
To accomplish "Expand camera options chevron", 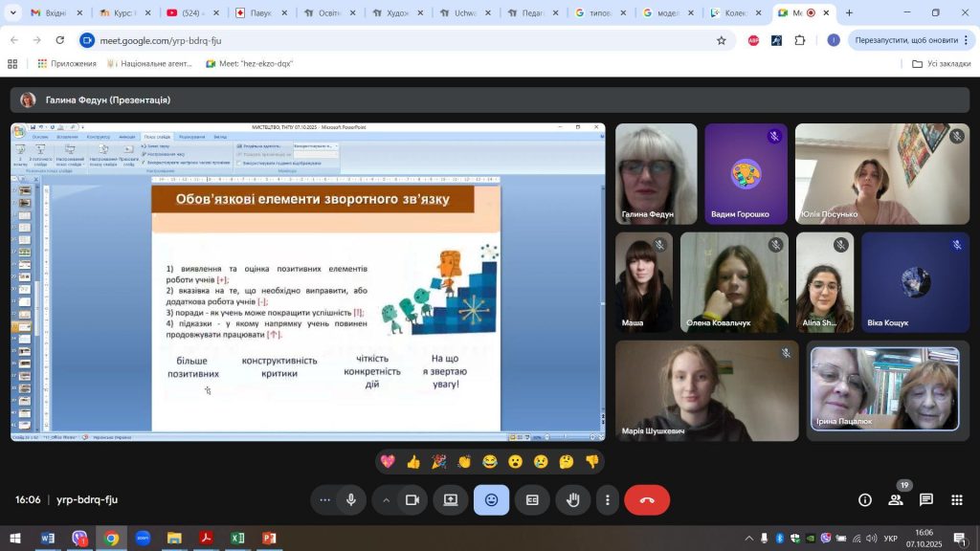I will pos(387,499).
